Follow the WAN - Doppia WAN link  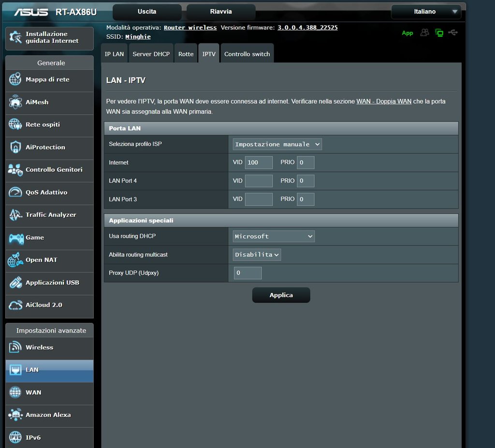tap(384, 101)
